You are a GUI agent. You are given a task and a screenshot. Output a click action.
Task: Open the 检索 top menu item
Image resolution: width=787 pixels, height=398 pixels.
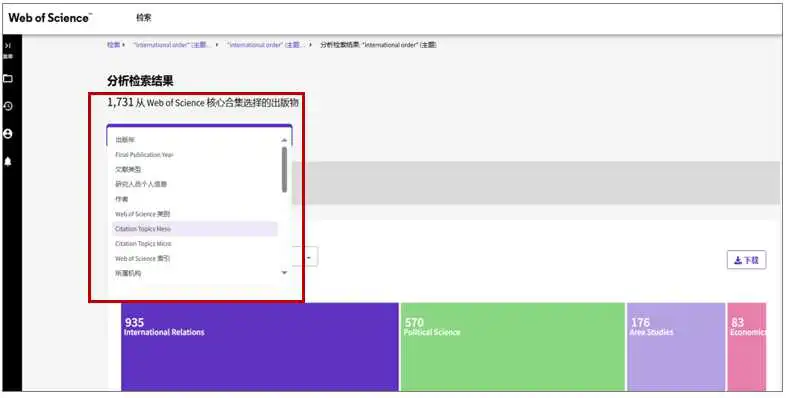point(144,18)
